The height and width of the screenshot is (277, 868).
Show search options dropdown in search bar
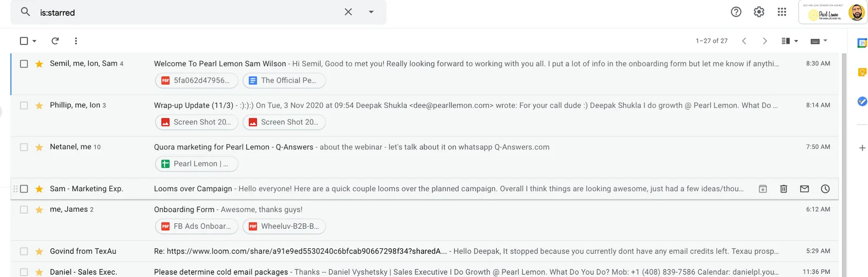click(371, 12)
